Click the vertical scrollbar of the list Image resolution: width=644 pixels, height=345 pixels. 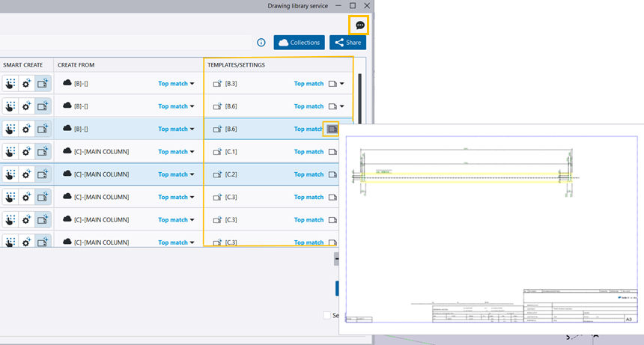[359, 97]
